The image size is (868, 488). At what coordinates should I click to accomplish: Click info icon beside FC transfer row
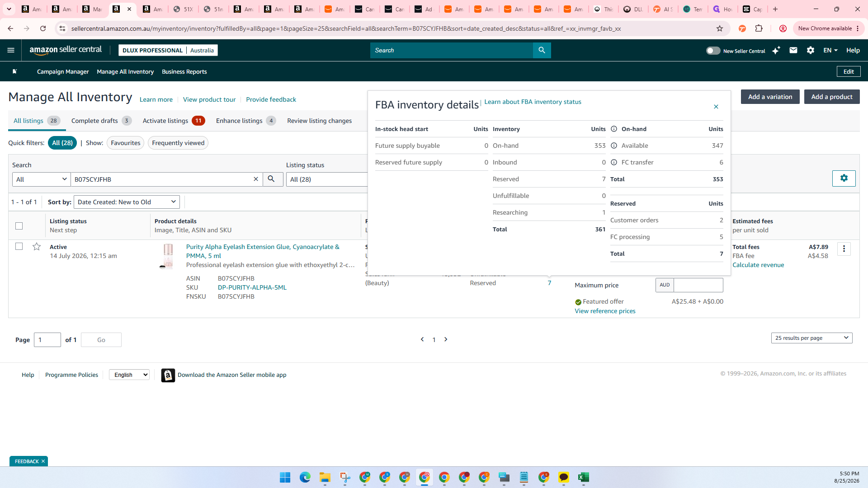pyautogui.click(x=614, y=162)
